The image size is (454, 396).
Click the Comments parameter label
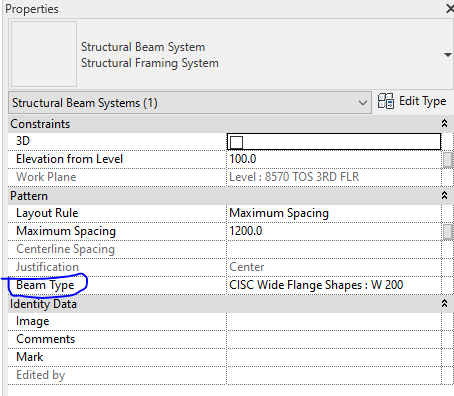(x=45, y=339)
